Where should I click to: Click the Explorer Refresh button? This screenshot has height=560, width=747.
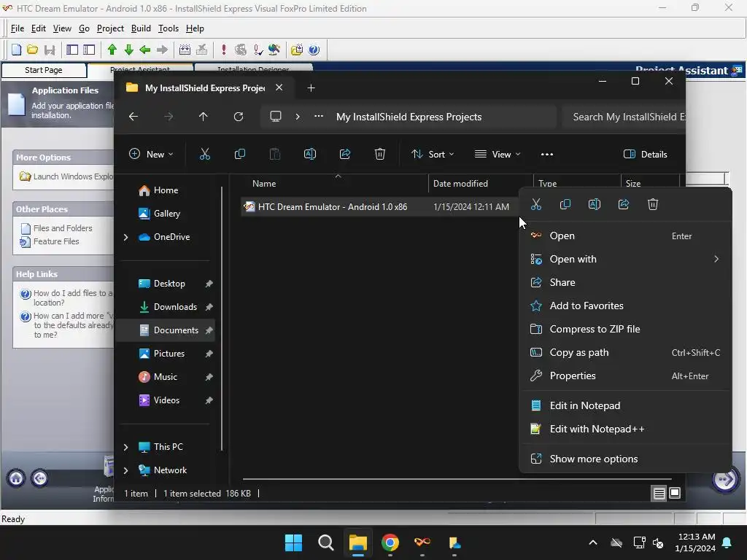[239, 117]
